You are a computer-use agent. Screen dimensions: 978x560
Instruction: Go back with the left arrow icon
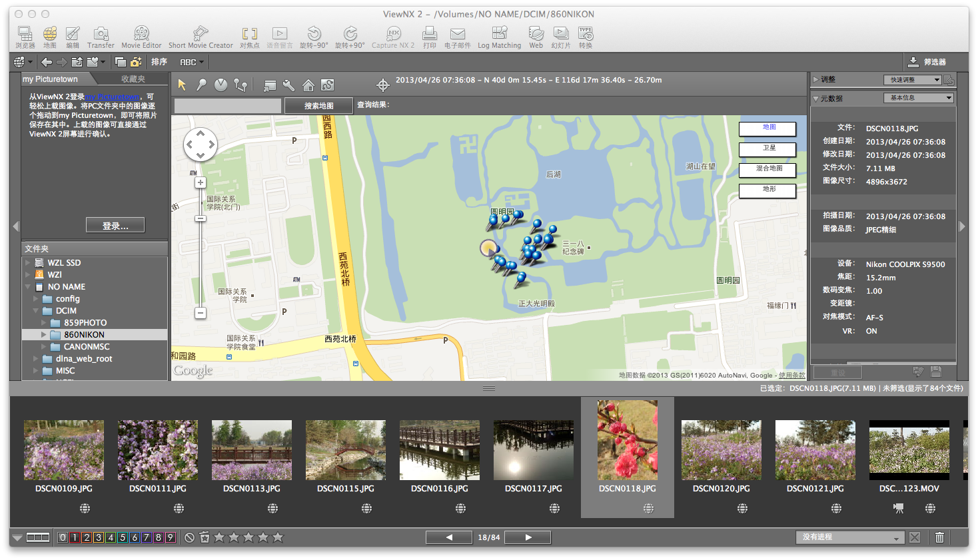click(x=47, y=62)
